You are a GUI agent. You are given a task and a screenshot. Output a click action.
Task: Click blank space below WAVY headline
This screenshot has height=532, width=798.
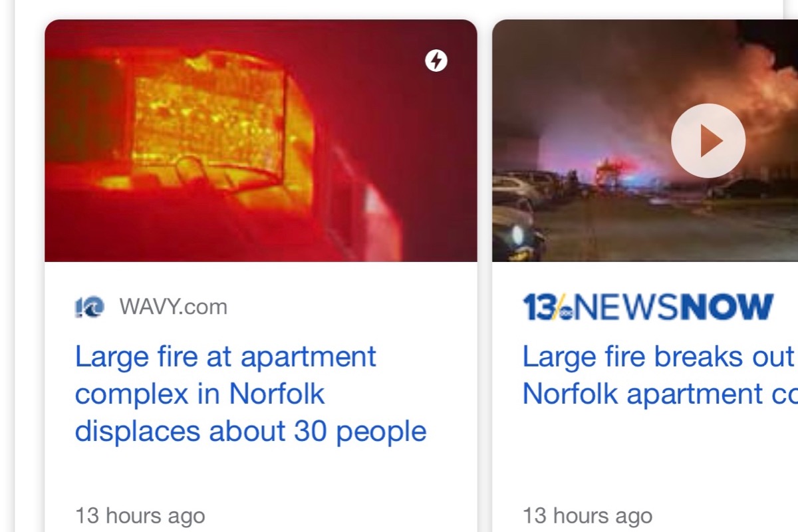pyautogui.click(x=261, y=475)
